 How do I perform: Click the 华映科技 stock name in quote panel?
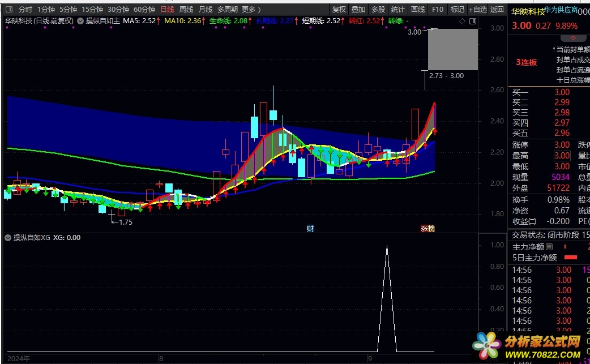click(528, 12)
